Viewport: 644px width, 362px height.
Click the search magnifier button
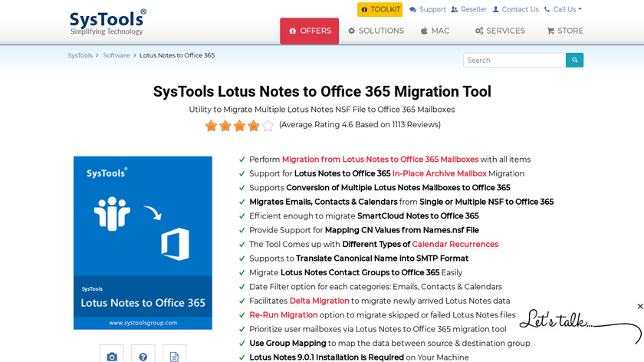574,60
